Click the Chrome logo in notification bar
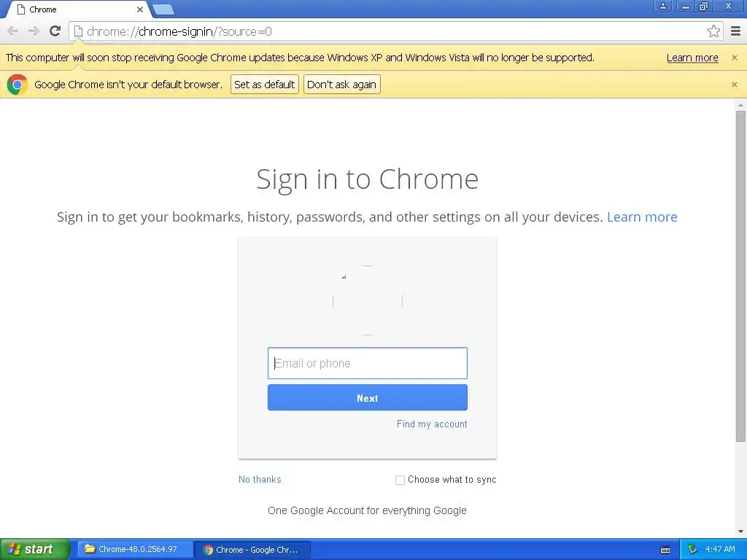Screen dimensions: 747x560 point(18,85)
